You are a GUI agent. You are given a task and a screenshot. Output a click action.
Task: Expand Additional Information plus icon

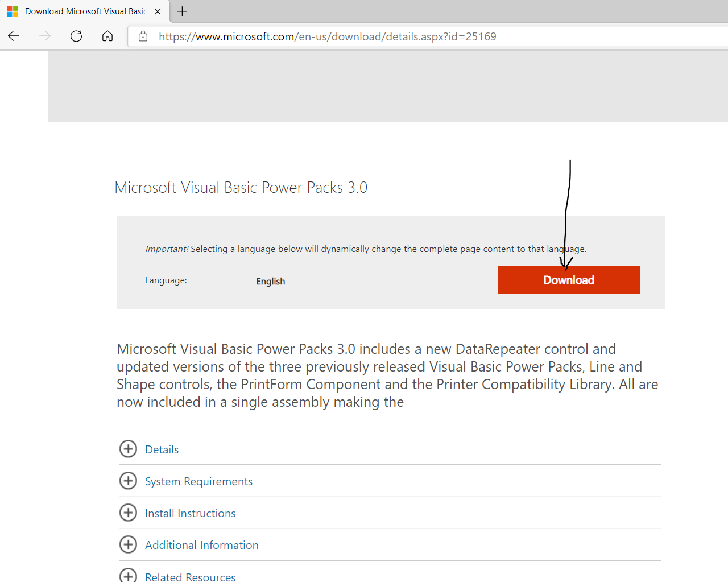point(129,544)
